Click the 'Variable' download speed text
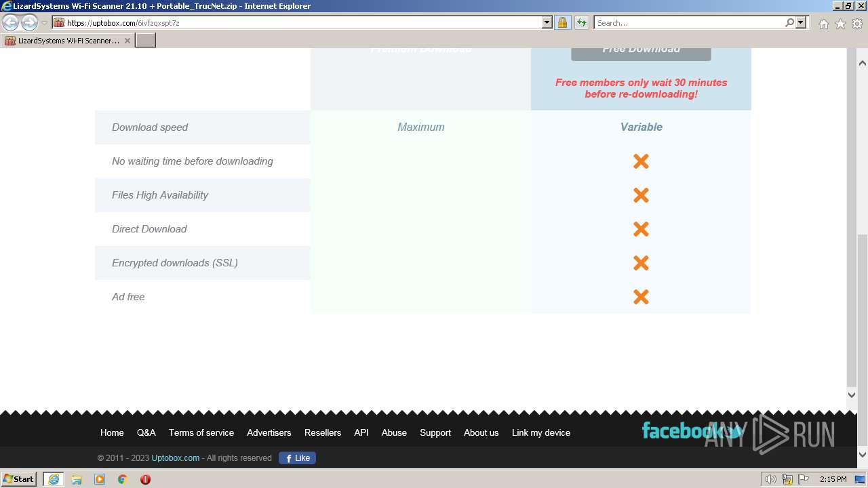 (x=641, y=127)
